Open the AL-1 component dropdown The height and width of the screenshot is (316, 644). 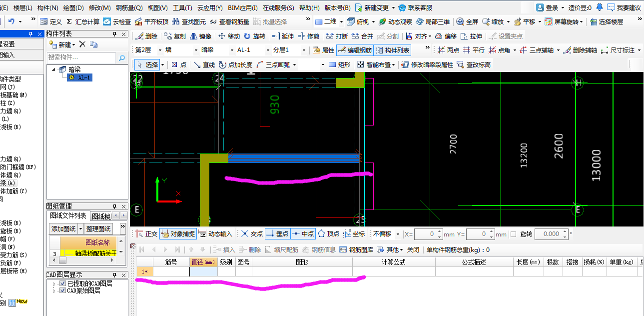(x=268, y=50)
